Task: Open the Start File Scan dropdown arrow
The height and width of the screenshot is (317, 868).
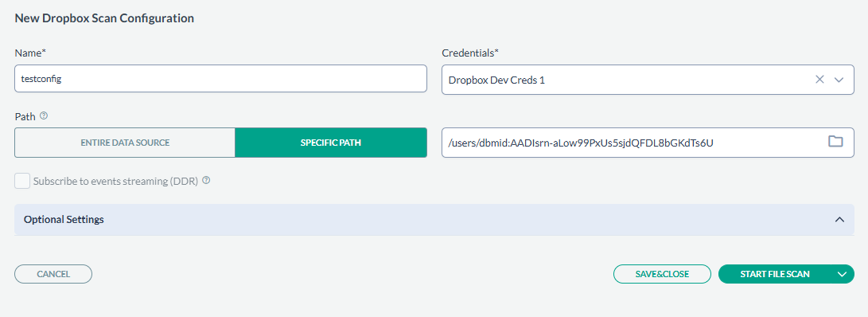Action: pyautogui.click(x=842, y=274)
